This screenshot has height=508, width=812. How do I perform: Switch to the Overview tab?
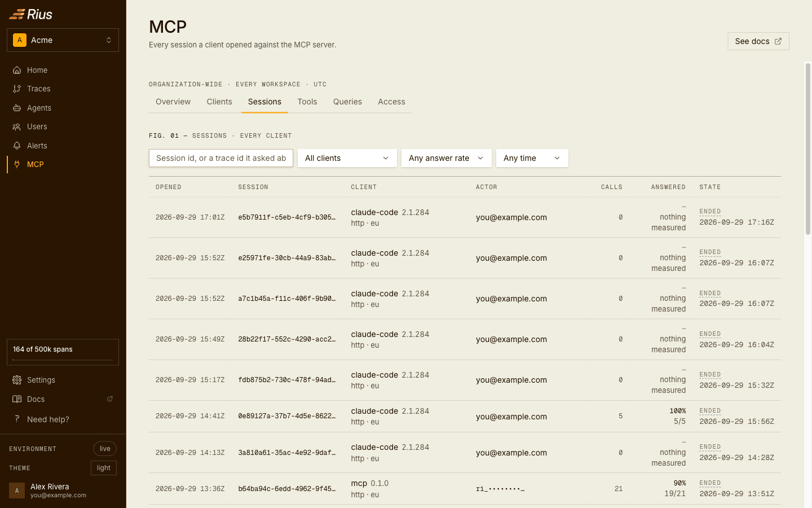tap(173, 102)
